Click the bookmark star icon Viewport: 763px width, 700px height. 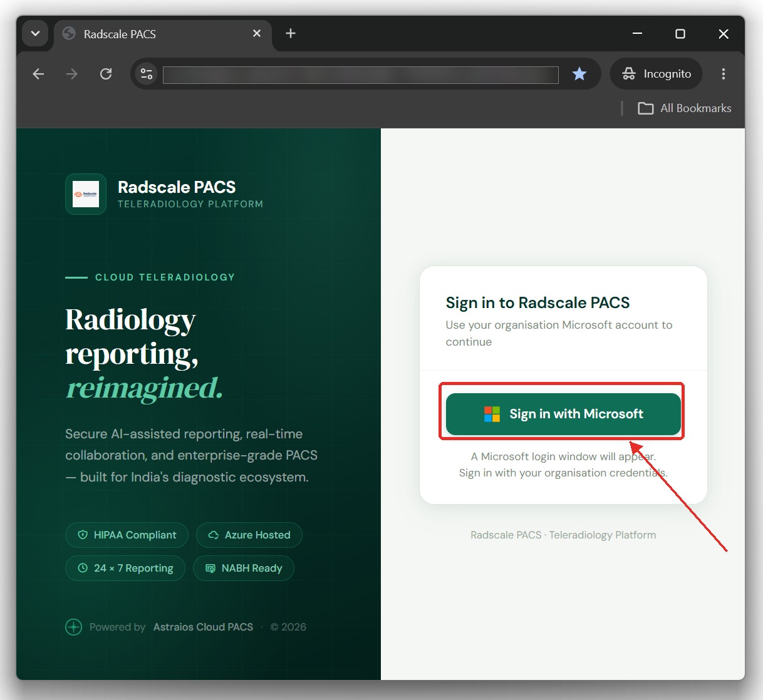coord(579,74)
